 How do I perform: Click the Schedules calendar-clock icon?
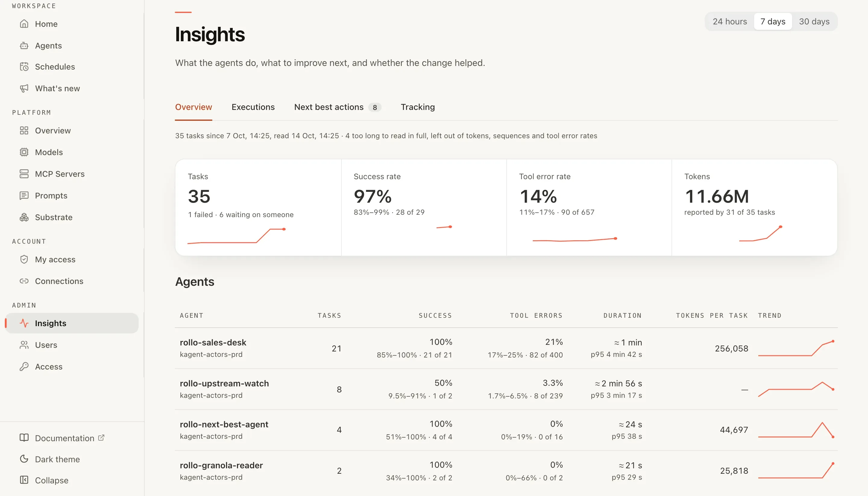(24, 67)
